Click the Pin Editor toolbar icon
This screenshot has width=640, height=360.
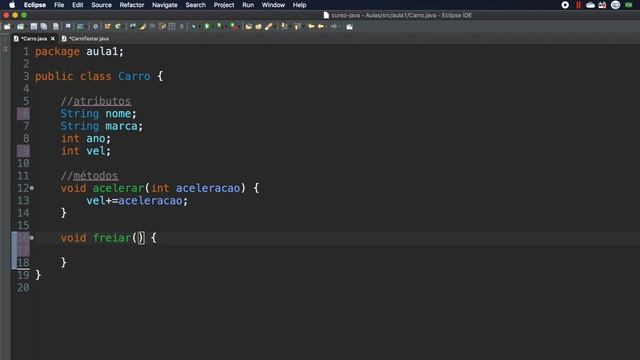349,27
